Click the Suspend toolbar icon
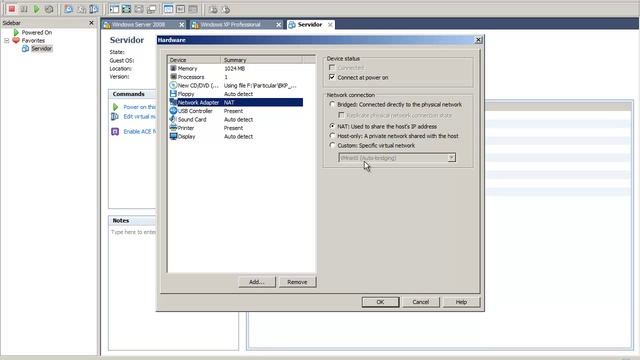 tap(24, 9)
